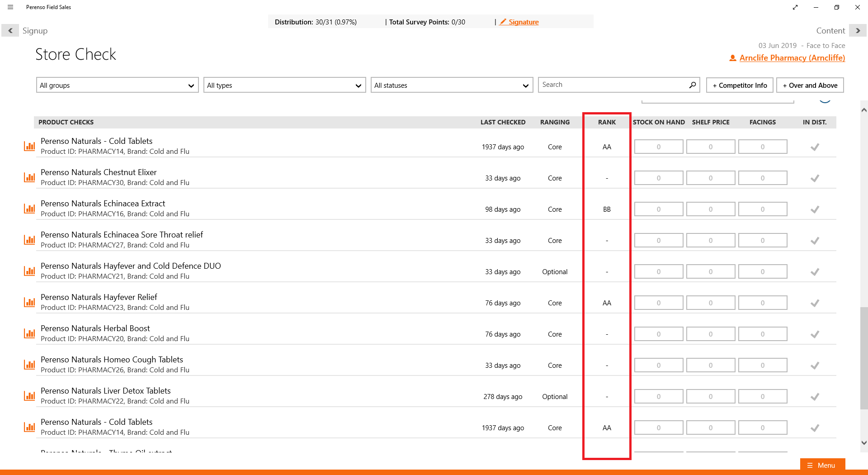Screen dimensions: 868x475
Task: Open the Arnclife Pharmacy (Arncliffe) link
Action: [x=792, y=58]
